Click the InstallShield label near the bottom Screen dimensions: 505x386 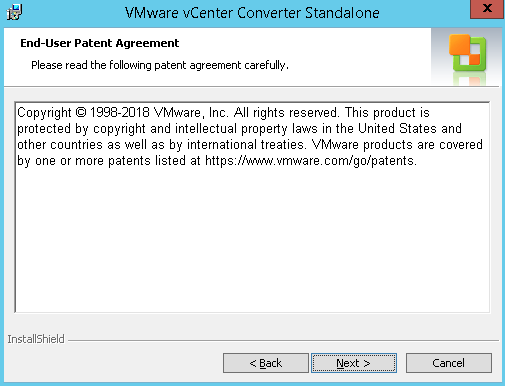[x=36, y=339]
